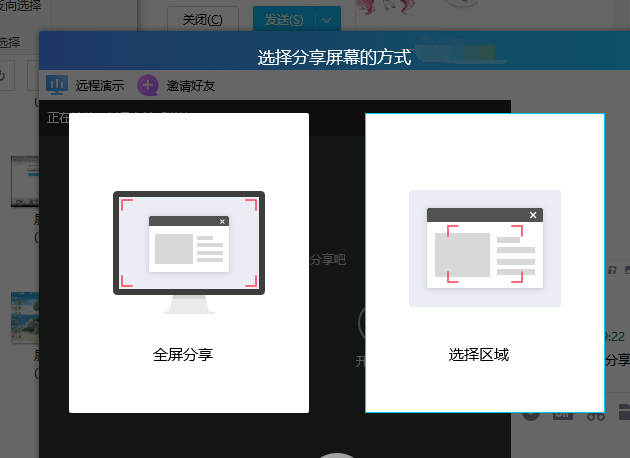Viewport: 630px width, 458px height.
Task: Click the 全屏分享 caption text
Action: click(x=183, y=355)
